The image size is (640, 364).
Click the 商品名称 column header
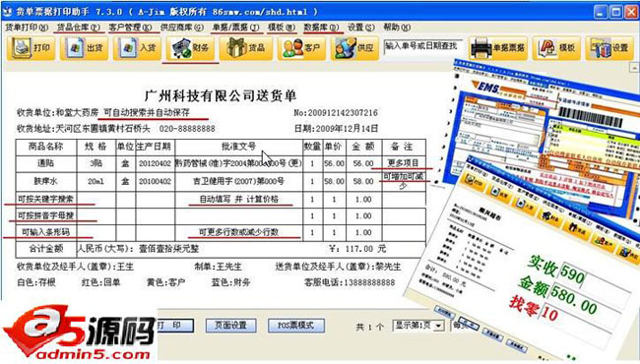point(46,147)
